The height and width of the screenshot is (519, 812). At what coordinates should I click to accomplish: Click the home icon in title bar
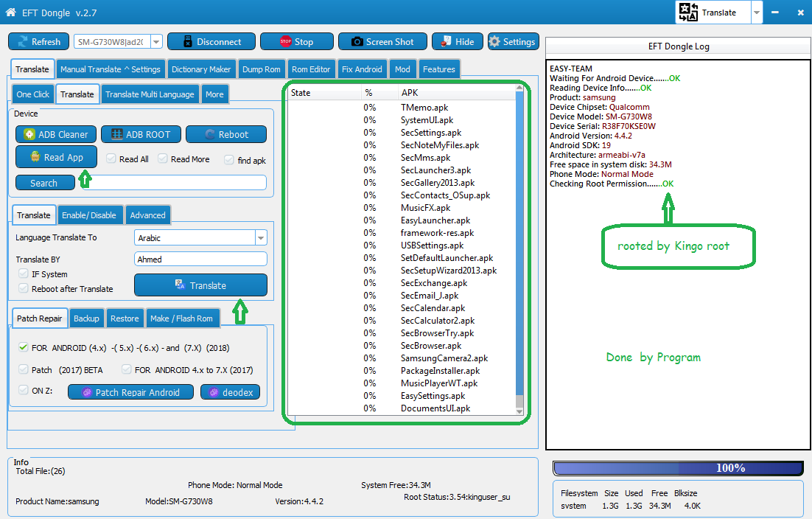(x=10, y=12)
